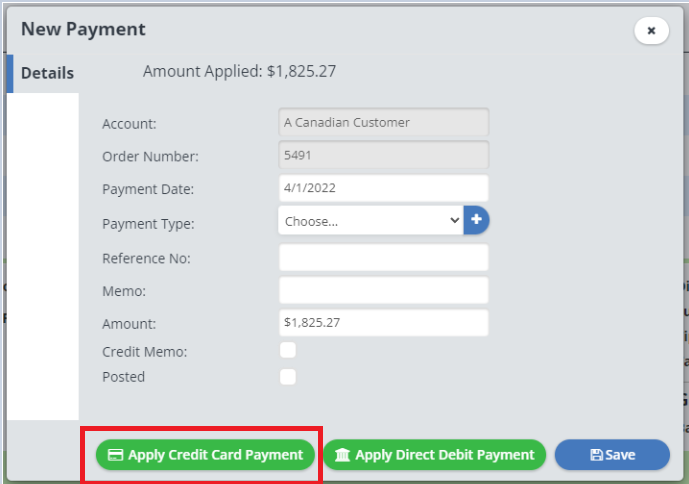Screen dimensions: 689x484
Task: Click the Account field with A Canadian Customer
Action: pyautogui.click(x=383, y=123)
